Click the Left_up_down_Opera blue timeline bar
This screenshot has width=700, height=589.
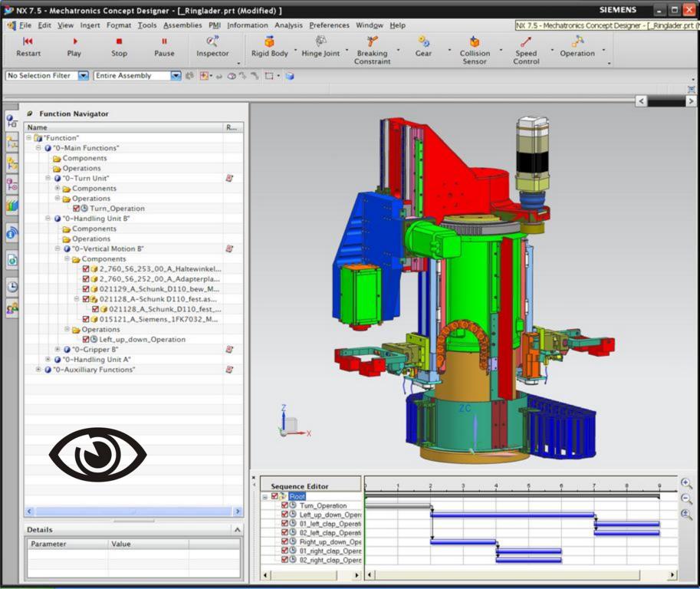pos(512,515)
